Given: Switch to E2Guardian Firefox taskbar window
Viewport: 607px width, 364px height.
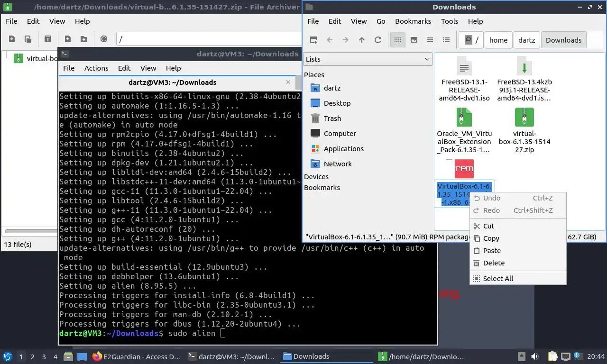Looking at the screenshot, I should (x=137, y=356).
